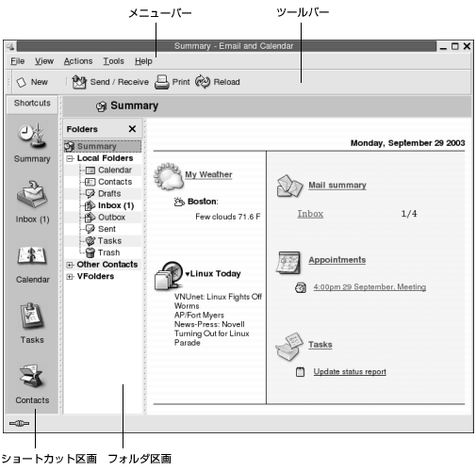Image resolution: width=476 pixels, height=471 pixels.
Task: Open the Actions menu
Action: [x=78, y=61]
